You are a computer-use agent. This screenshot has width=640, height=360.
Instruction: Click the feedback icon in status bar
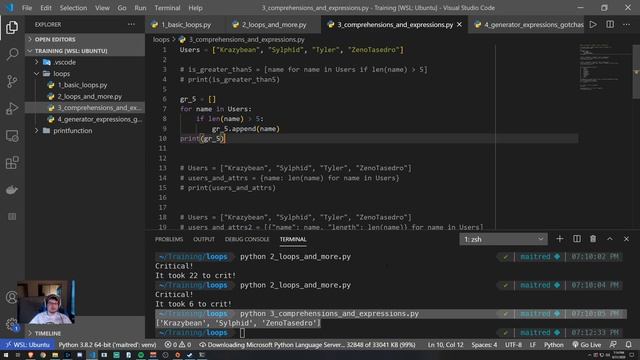pyautogui.click(x=613, y=344)
